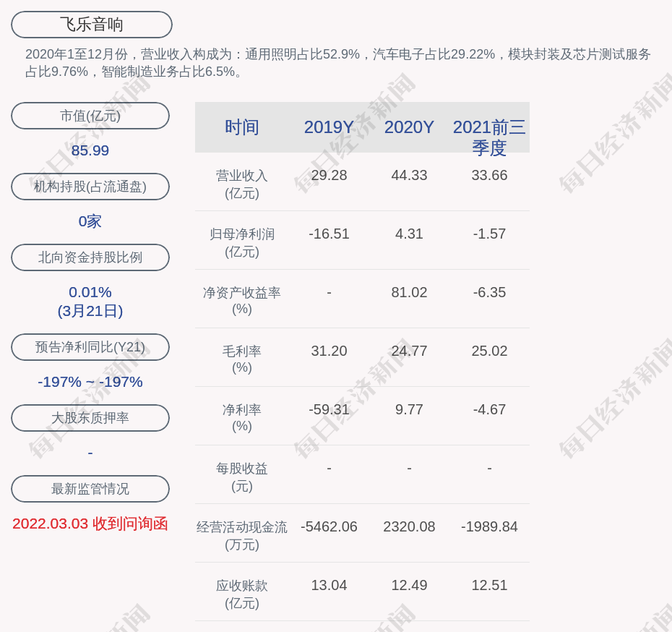This screenshot has height=632, width=672.
Task: Click the -5462.06 cash flow value
Action: pyautogui.click(x=329, y=526)
